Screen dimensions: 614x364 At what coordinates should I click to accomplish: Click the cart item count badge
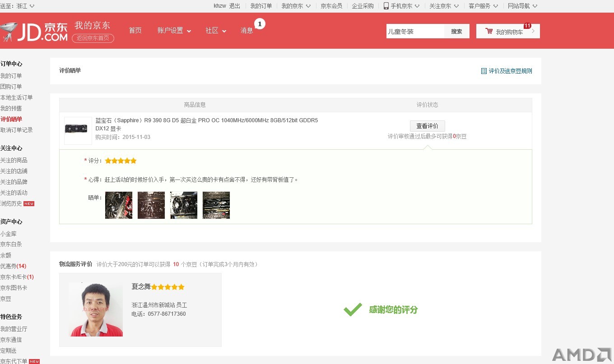pos(527,26)
